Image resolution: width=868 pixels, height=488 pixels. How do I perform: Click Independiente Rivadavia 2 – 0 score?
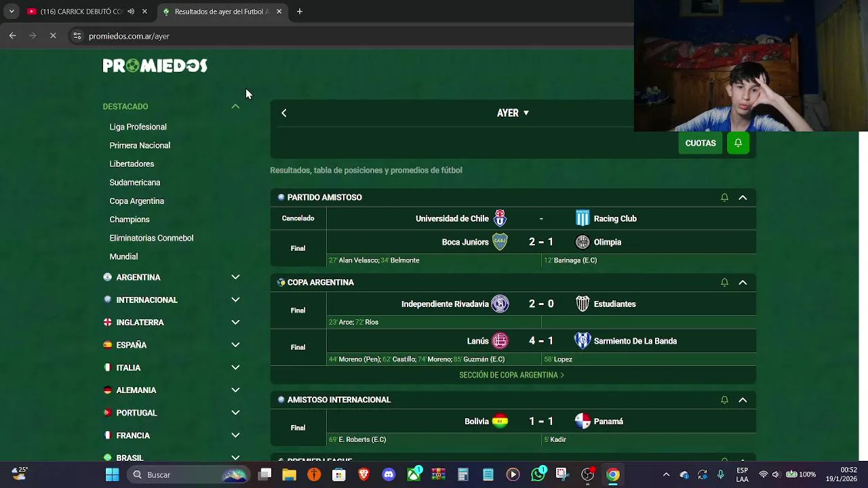pos(541,304)
